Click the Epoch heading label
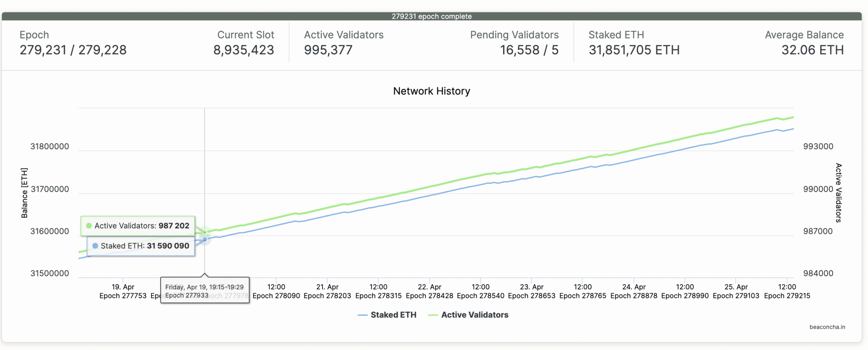 34,35
